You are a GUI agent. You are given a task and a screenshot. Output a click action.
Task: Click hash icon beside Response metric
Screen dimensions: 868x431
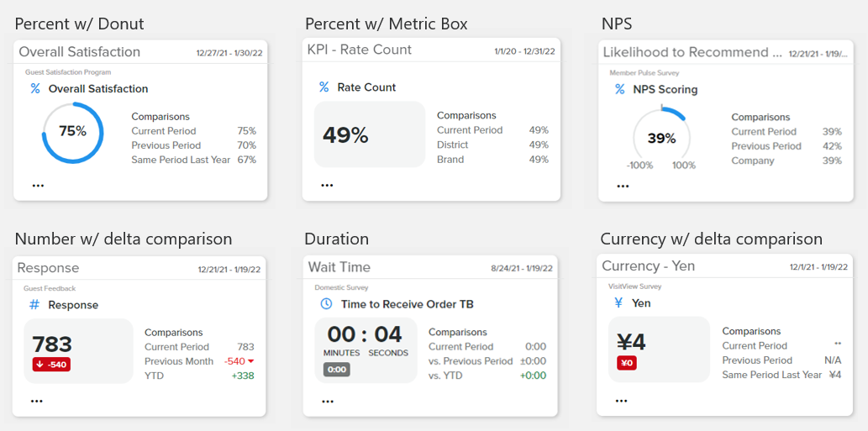[x=35, y=305]
